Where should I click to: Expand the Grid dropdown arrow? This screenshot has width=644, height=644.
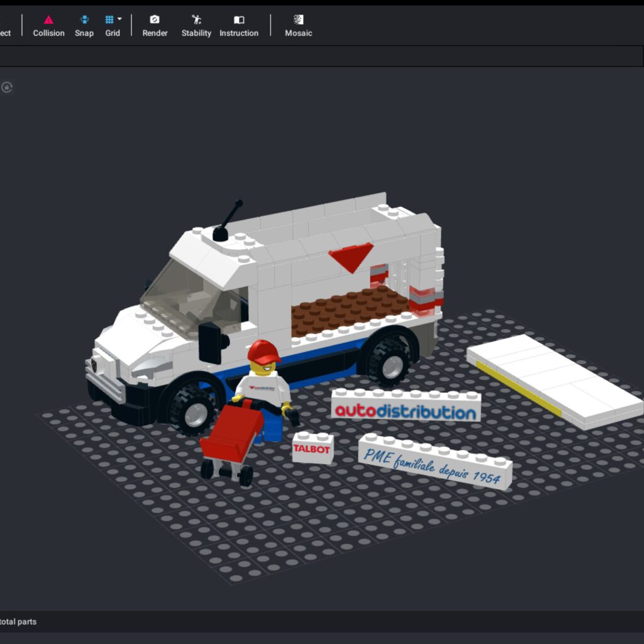click(x=119, y=19)
